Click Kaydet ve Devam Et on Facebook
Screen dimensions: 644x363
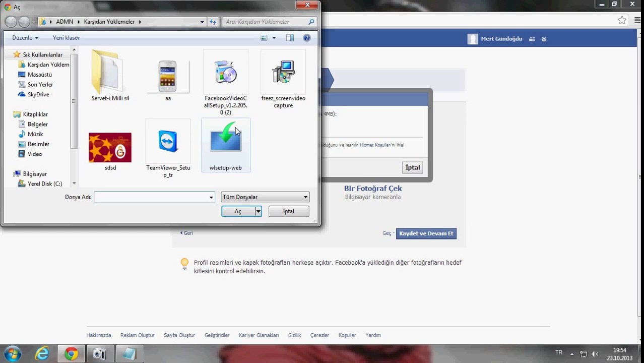tap(426, 233)
